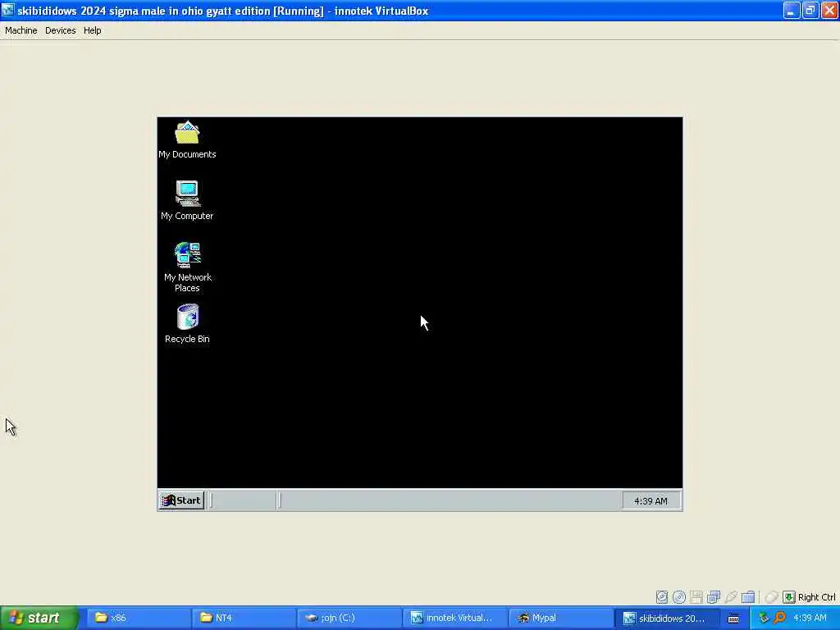Click the keyboard capture green arrow icon

(788, 597)
